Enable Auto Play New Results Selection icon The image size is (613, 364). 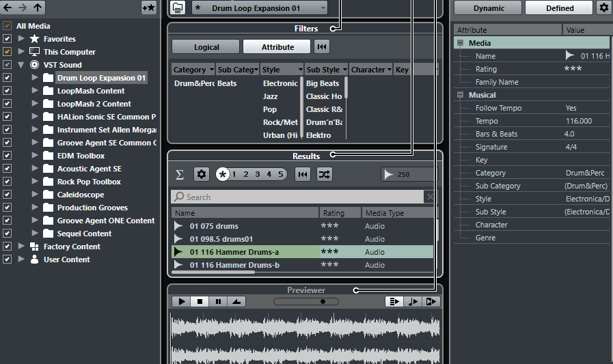click(394, 301)
